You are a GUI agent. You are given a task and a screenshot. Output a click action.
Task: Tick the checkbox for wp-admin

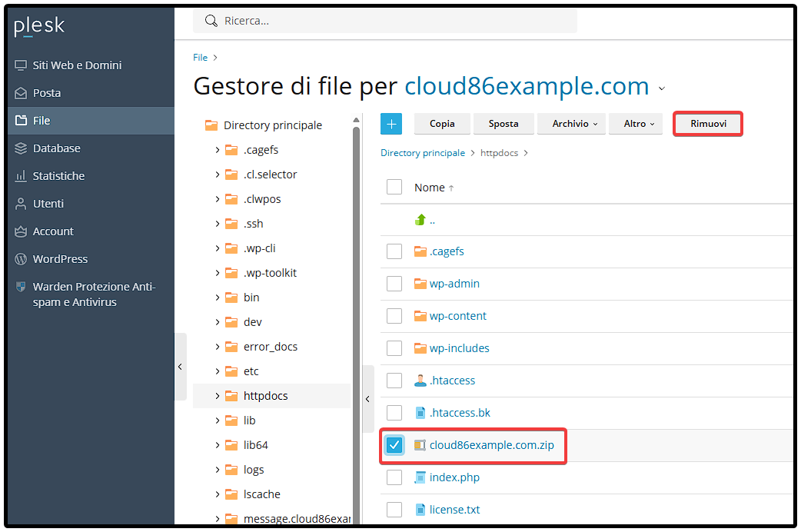coord(394,284)
